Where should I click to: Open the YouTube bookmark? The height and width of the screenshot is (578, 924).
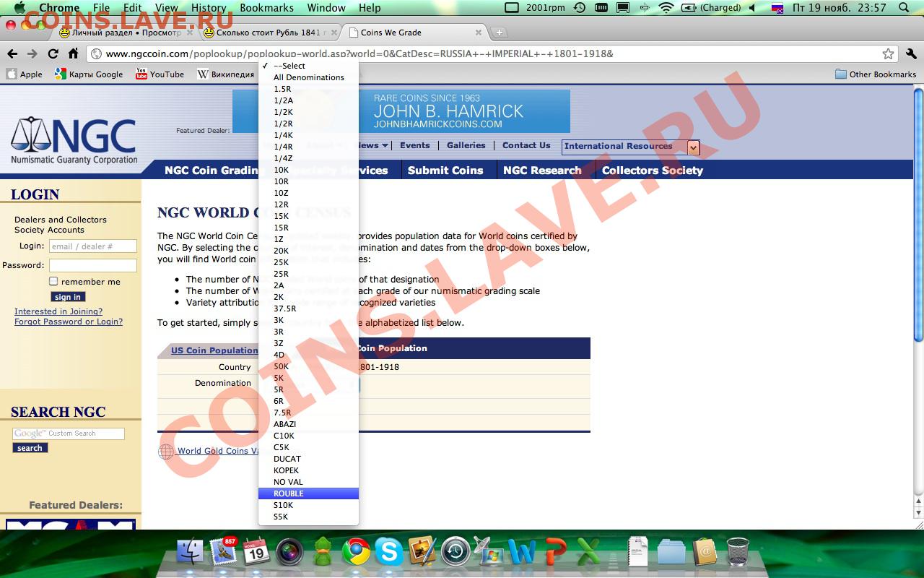(160, 74)
